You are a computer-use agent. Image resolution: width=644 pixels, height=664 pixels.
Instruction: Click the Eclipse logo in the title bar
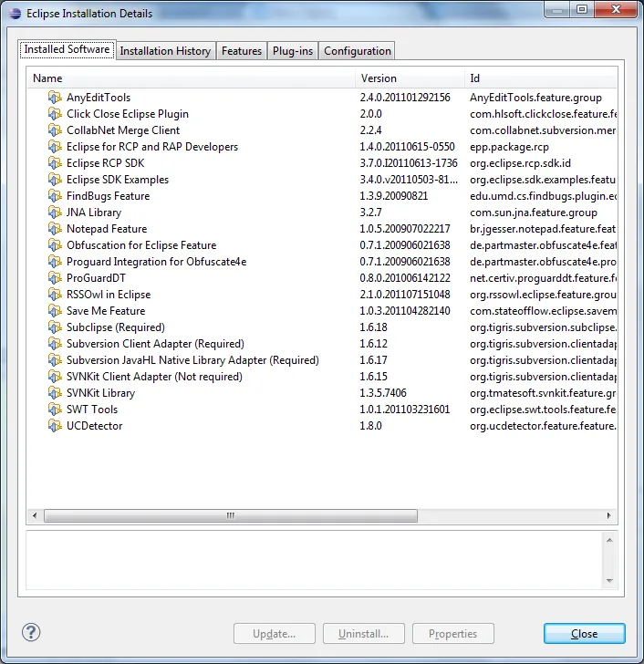coord(15,14)
